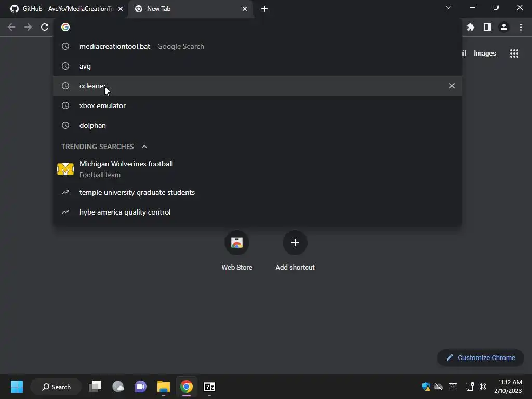Open the Windows Security tray icon
Screen dimensions: 532x399
click(426, 387)
